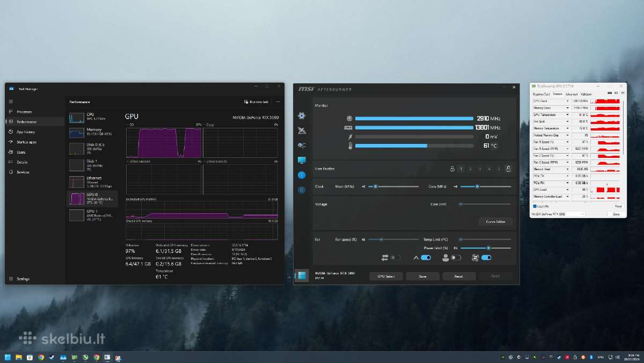Image resolution: width=644 pixels, height=363 pixels.
Task: Switch to Validation tab in GPU-Z
Action: click(x=586, y=94)
